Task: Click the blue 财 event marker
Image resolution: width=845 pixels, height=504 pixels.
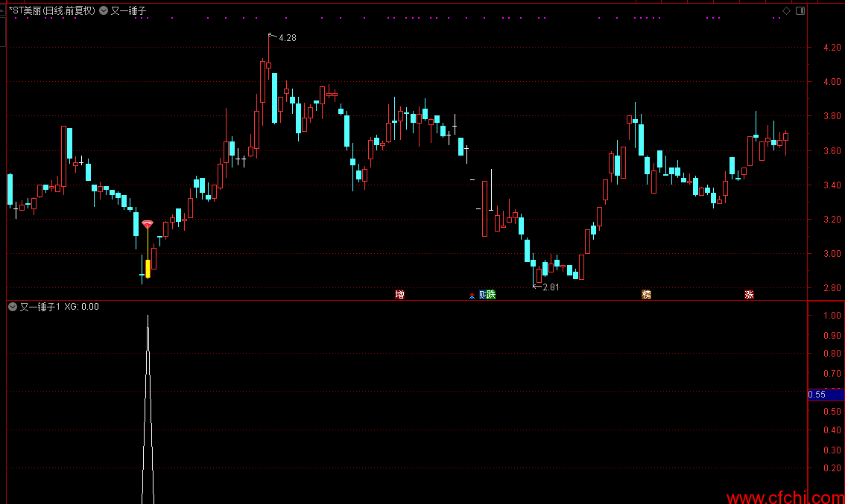Action: pos(482,295)
